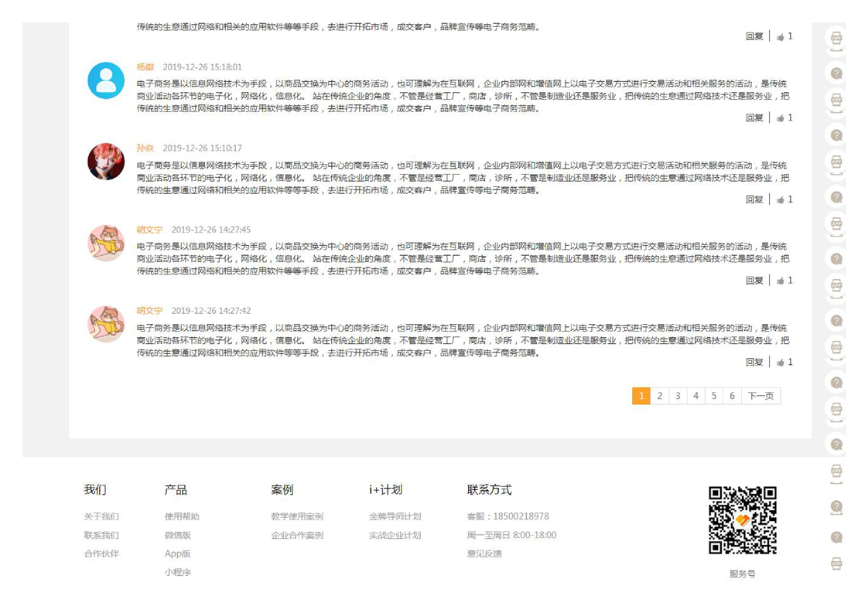This screenshot has height=613, width=868.
Task: Open the blue default user avatar
Action: pos(106,80)
